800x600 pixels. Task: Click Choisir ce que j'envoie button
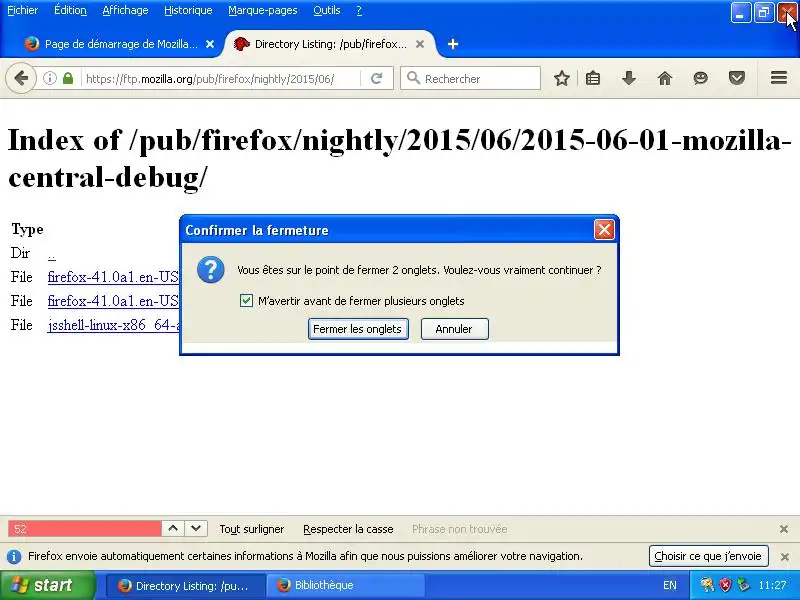[x=708, y=556]
